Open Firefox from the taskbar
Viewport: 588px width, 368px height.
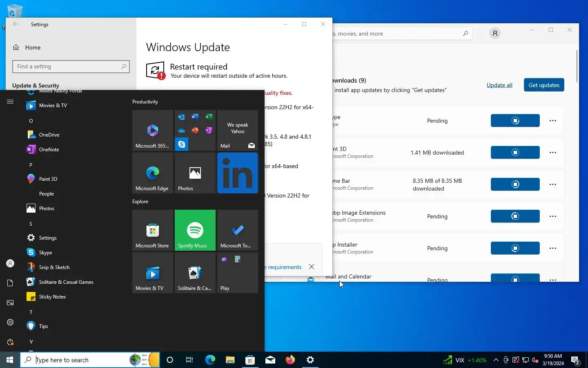[290, 360]
